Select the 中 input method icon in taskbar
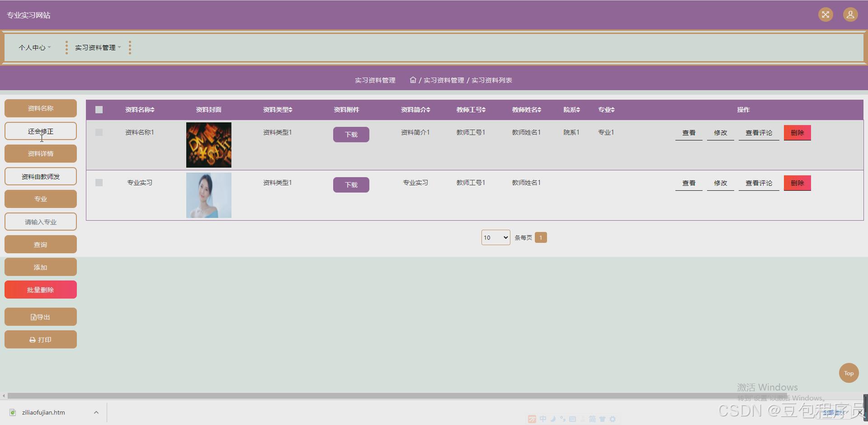Image resolution: width=868 pixels, height=425 pixels. click(543, 419)
